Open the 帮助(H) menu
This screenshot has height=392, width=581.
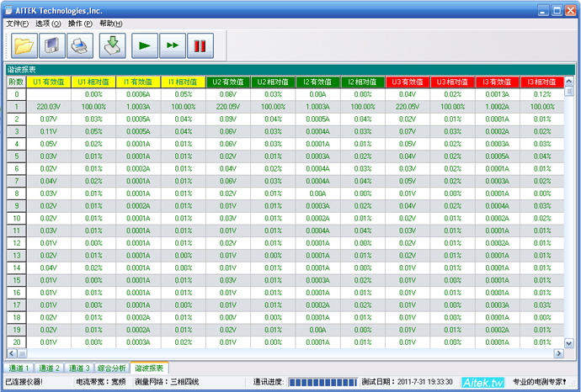point(111,24)
